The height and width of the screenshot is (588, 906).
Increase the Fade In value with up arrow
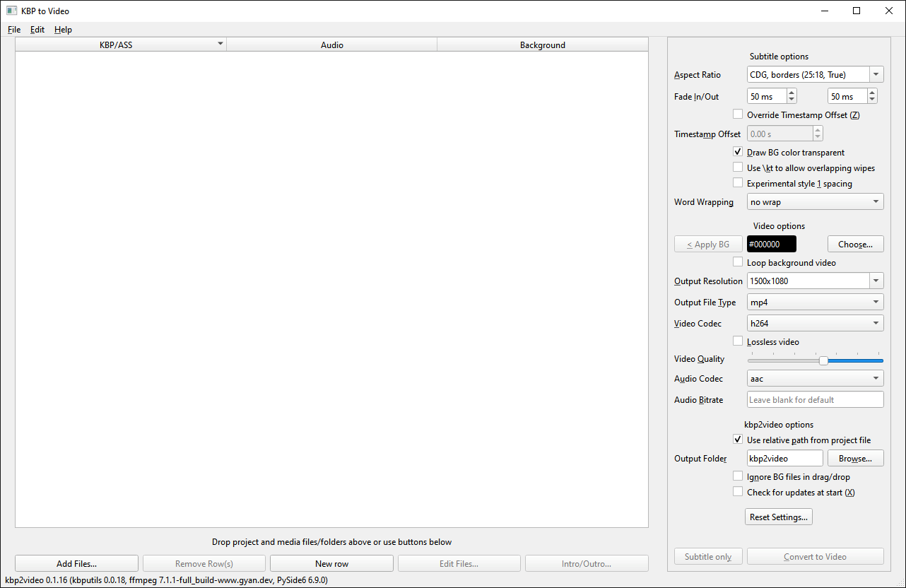[x=792, y=93]
